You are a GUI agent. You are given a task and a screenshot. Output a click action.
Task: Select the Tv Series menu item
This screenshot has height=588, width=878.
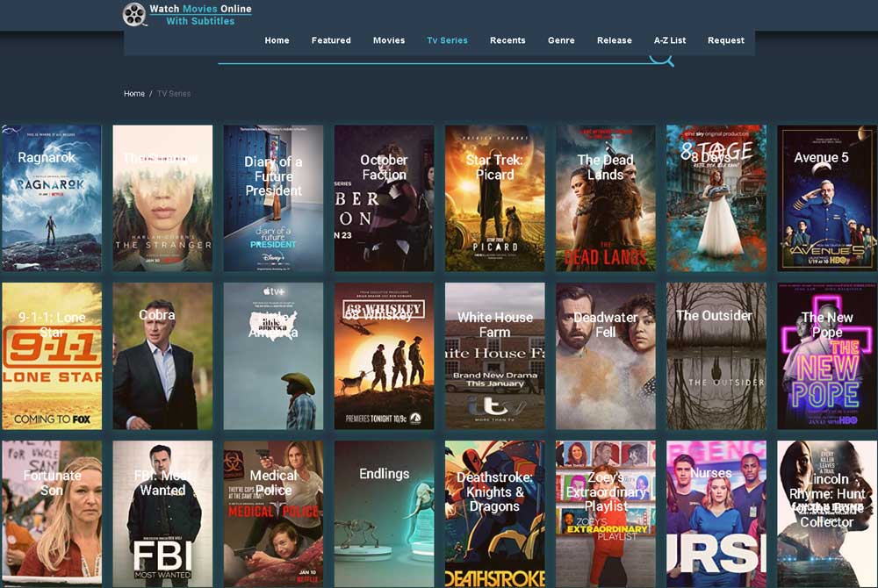pos(447,40)
